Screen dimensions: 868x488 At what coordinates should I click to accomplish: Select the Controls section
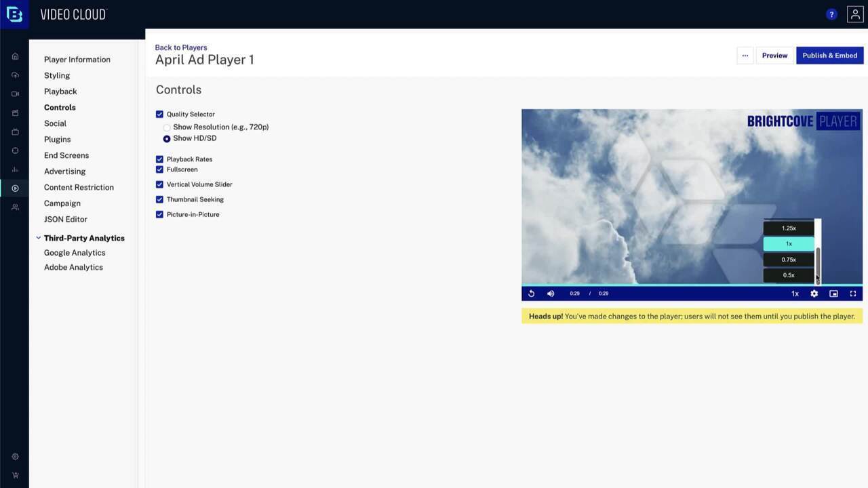click(60, 107)
